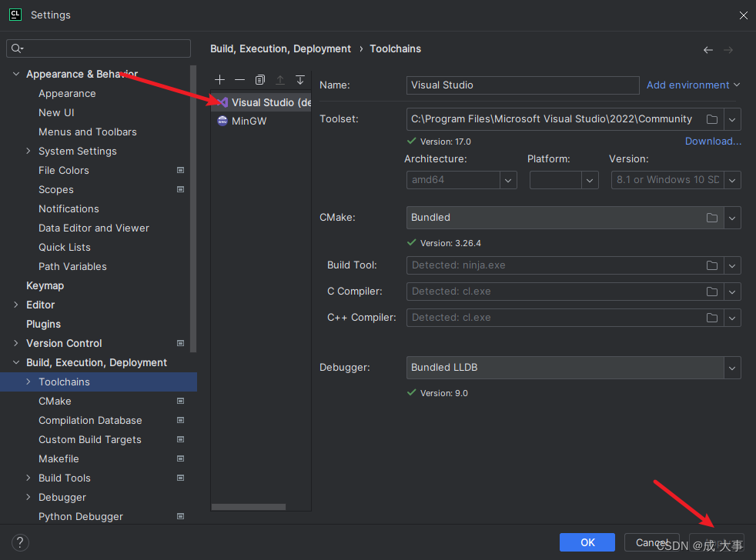This screenshot has height=560, width=756.
Task: Select Visual Studio toolchain entry
Action: pyautogui.click(x=262, y=102)
